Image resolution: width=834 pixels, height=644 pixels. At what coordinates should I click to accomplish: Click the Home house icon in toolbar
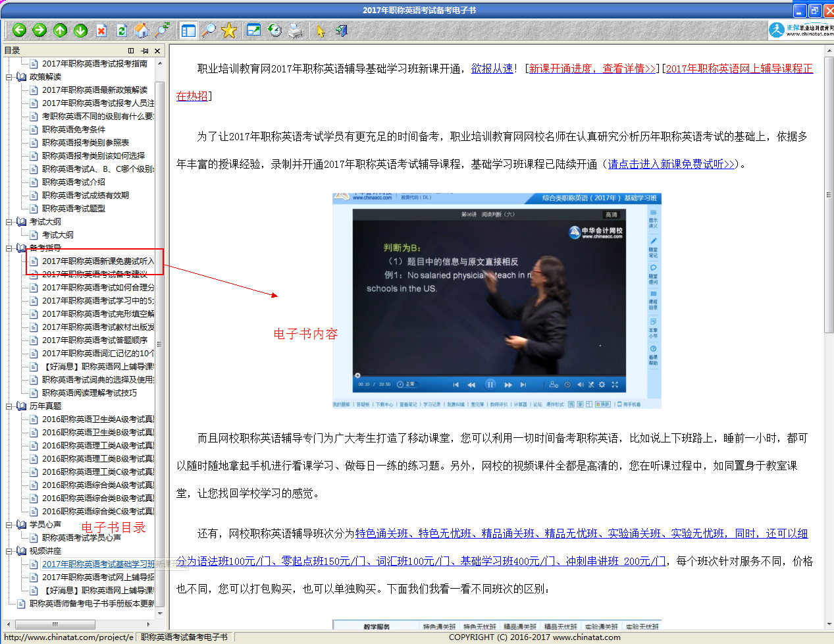(142, 30)
